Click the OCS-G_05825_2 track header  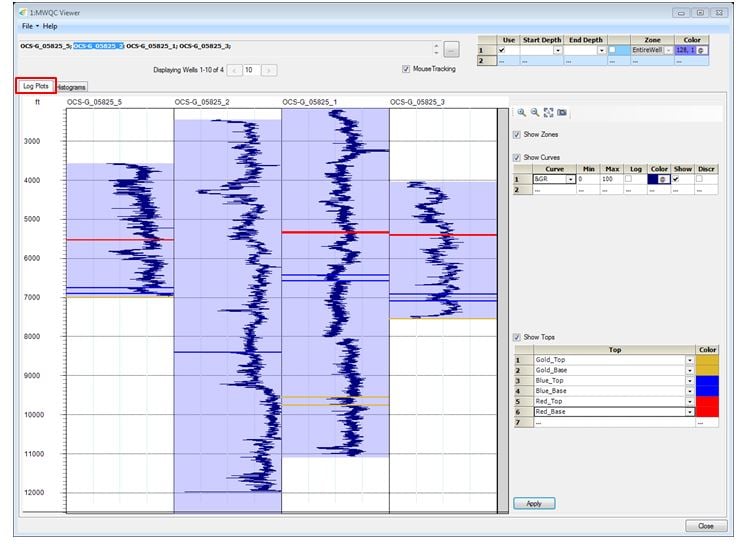(x=202, y=102)
